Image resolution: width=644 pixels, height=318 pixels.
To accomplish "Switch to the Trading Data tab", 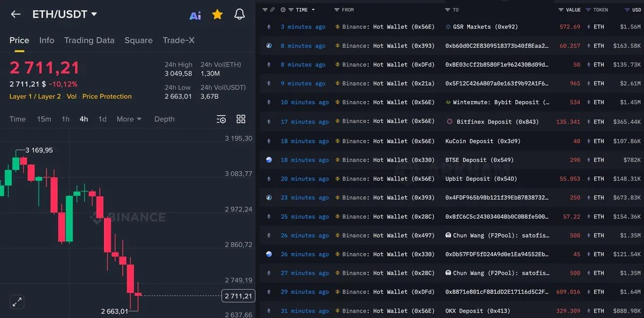I will coord(89,40).
